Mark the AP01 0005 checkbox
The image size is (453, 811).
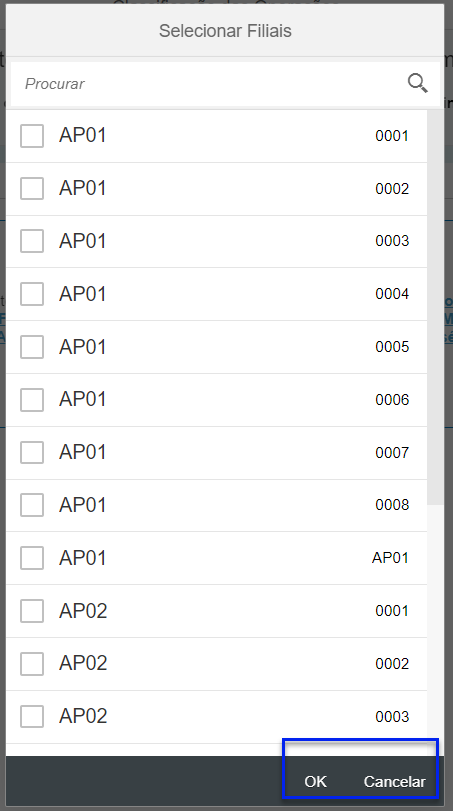tap(32, 347)
